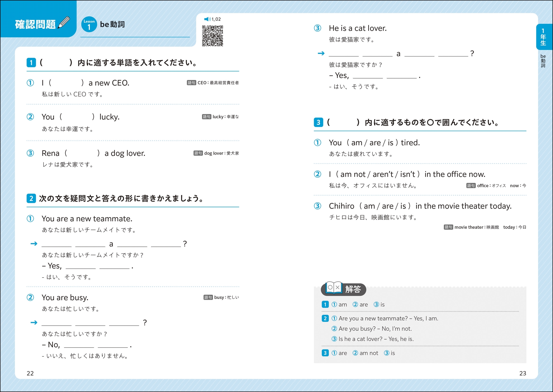
Task: Click the pencil icon beside 確認問題
Action: [64, 23]
